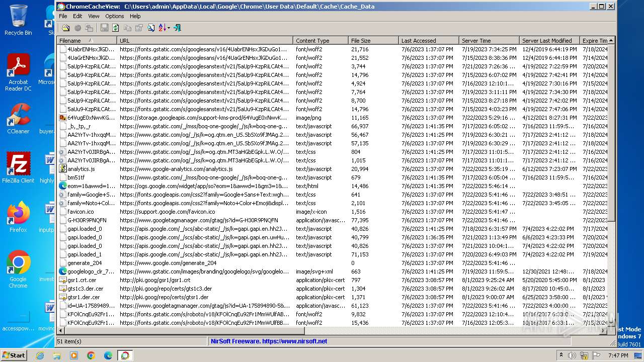Sort by the Server Time column header
Viewport: 644px width, 362px height.
[489, 41]
